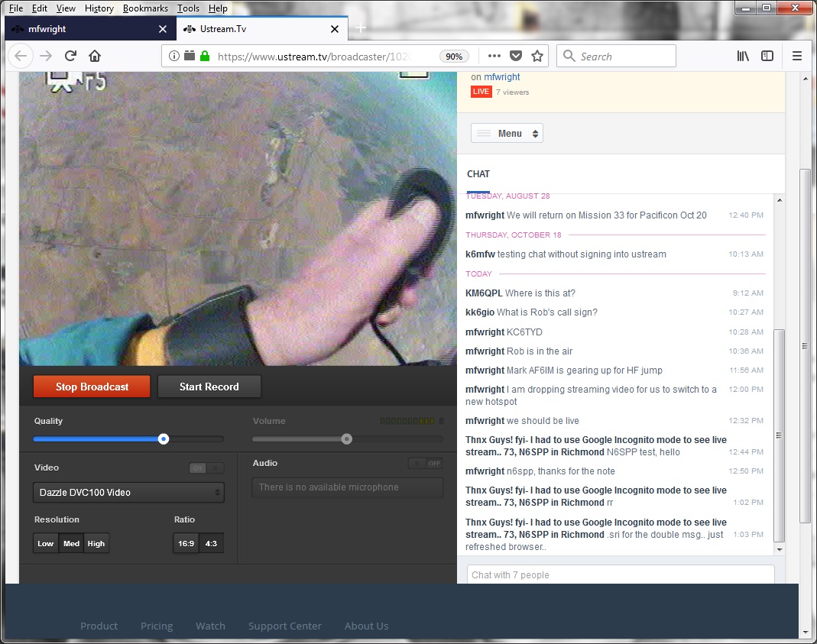Click the Home icon in toolbar
This screenshot has width=817, height=644.
95,56
